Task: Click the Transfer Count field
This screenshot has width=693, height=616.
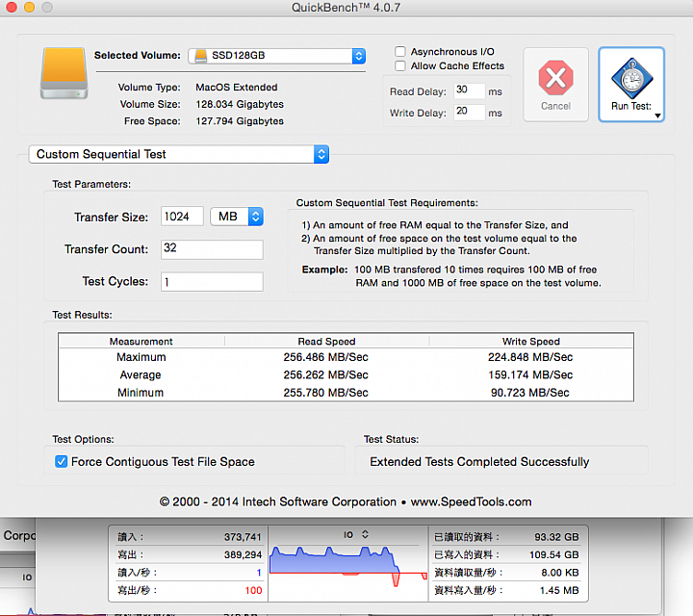Action: pos(212,249)
